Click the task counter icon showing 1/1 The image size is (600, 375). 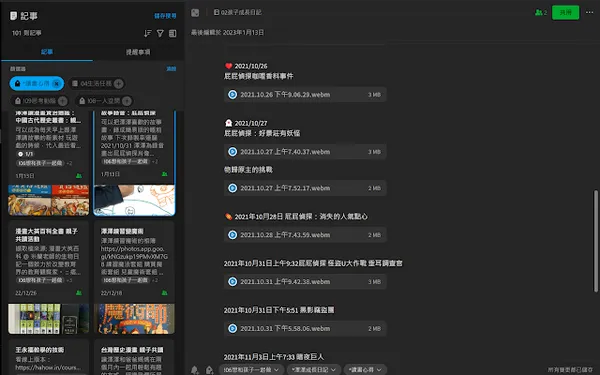[x=21, y=154]
